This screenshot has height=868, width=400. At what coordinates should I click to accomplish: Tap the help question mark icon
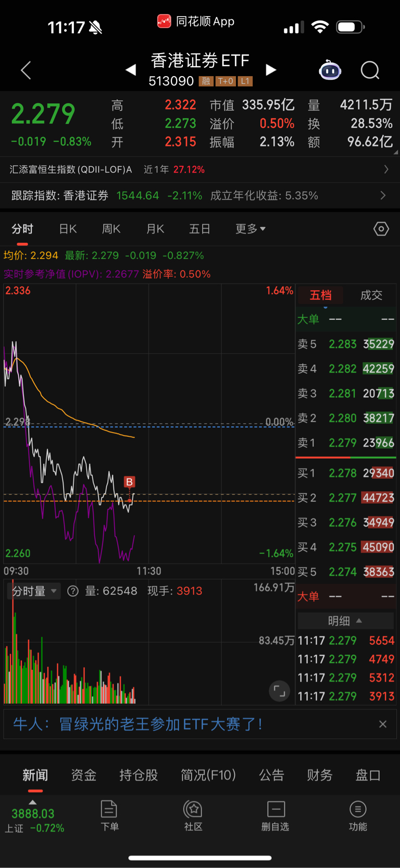(x=73, y=591)
